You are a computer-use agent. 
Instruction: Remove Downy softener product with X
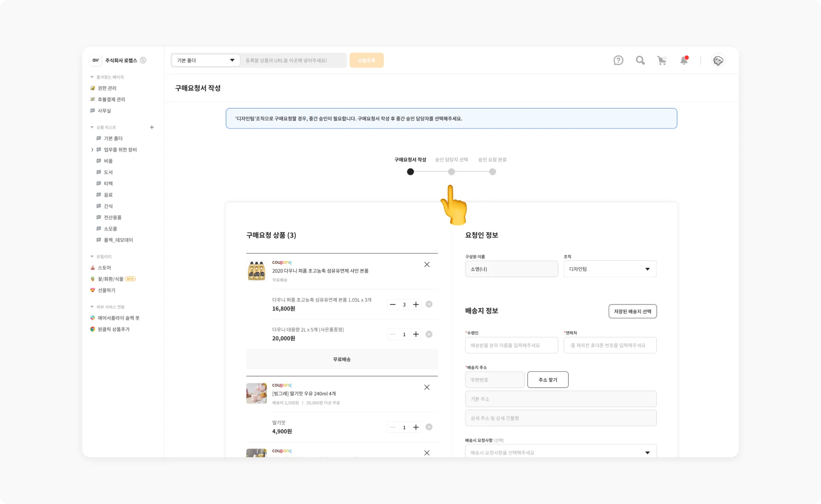click(x=427, y=264)
